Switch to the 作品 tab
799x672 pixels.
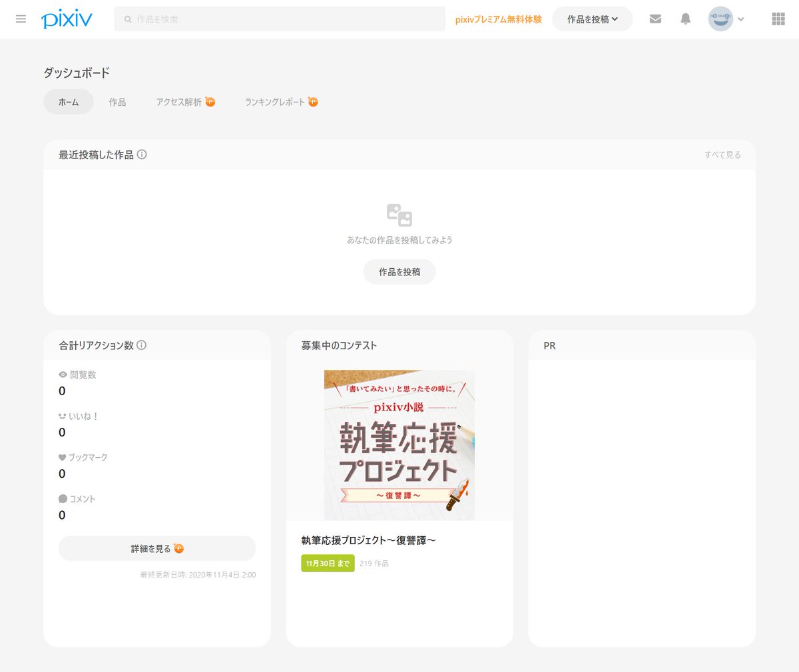(117, 102)
